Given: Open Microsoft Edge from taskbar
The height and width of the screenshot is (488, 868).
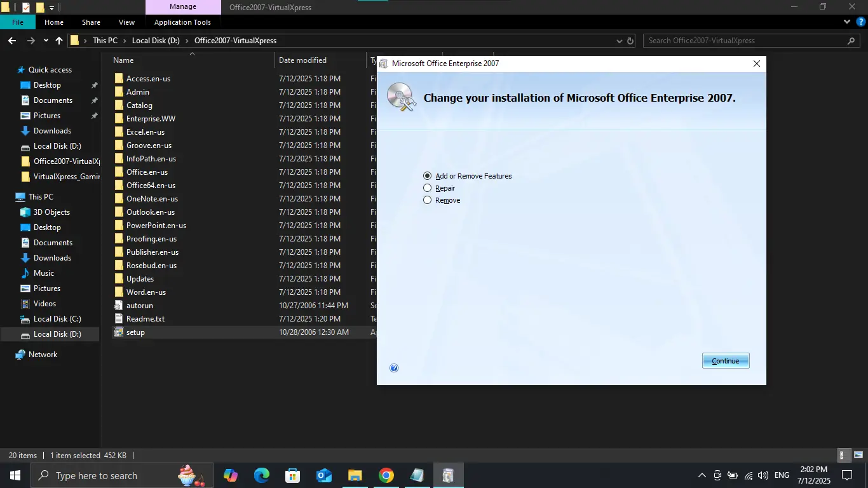Looking at the screenshot, I should click(x=261, y=475).
